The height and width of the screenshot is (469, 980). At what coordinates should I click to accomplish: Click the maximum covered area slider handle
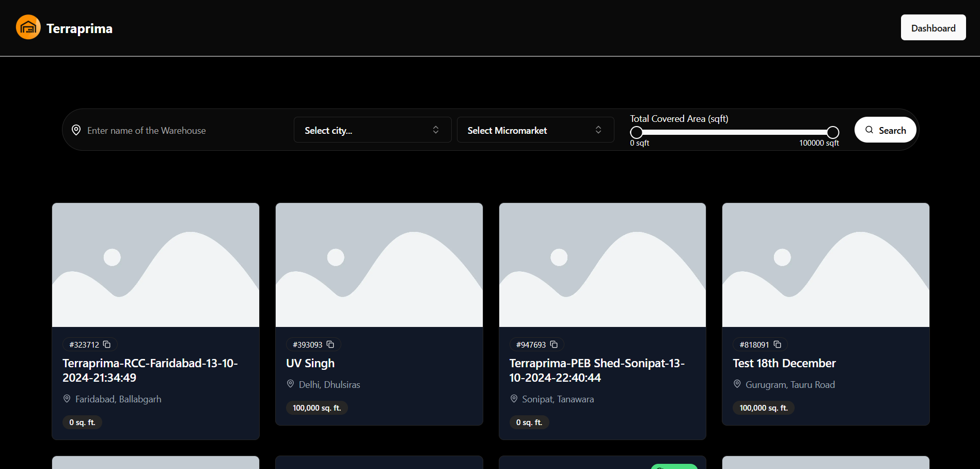pyautogui.click(x=832, y=132)
